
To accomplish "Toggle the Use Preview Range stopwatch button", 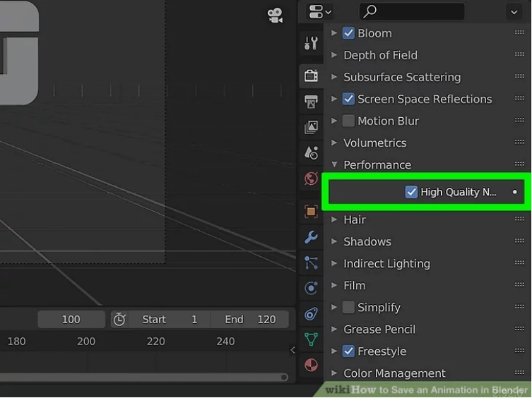I will click(119, 320).
